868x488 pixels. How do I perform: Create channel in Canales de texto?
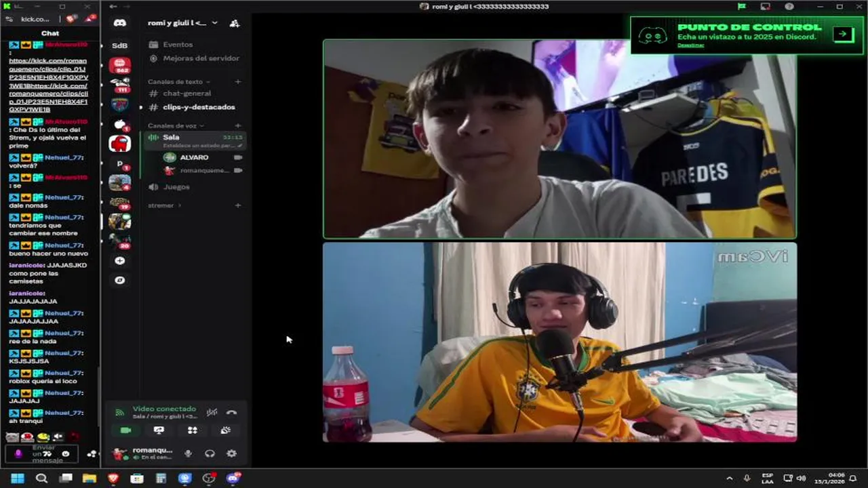coord(237,82)
